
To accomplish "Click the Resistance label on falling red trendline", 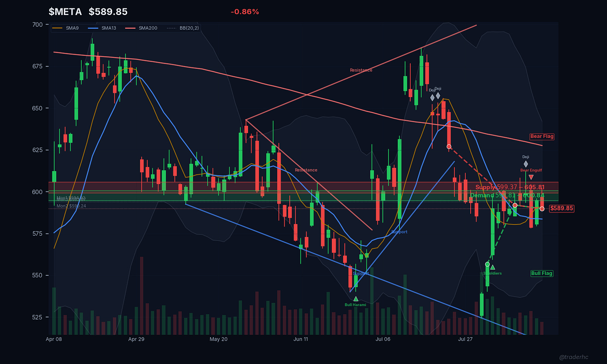I will pyautogui.click(x=306, y=170).
